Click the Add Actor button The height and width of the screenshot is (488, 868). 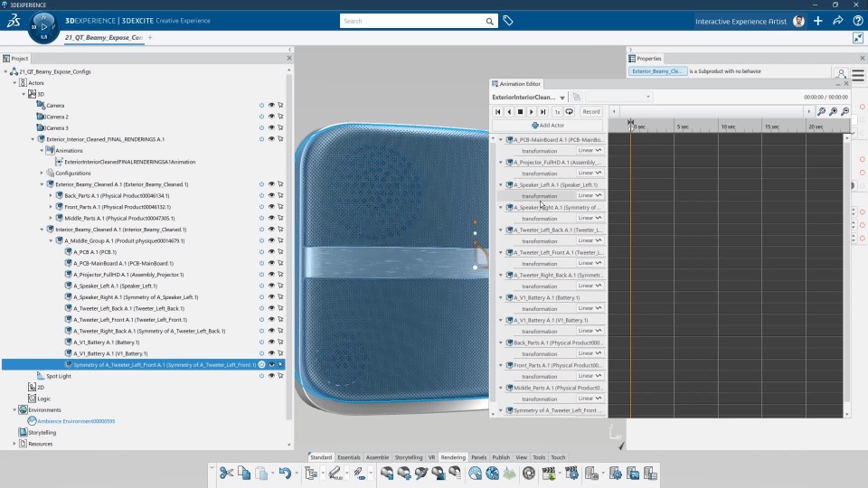tap(548, 126)
